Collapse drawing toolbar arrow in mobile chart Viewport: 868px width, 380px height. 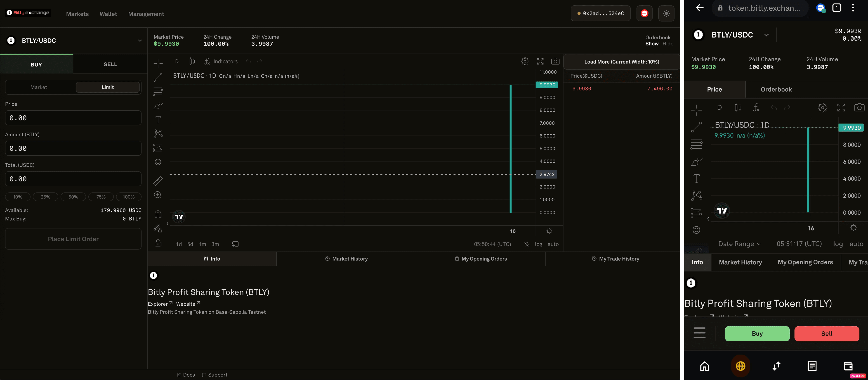pos(708,219)
